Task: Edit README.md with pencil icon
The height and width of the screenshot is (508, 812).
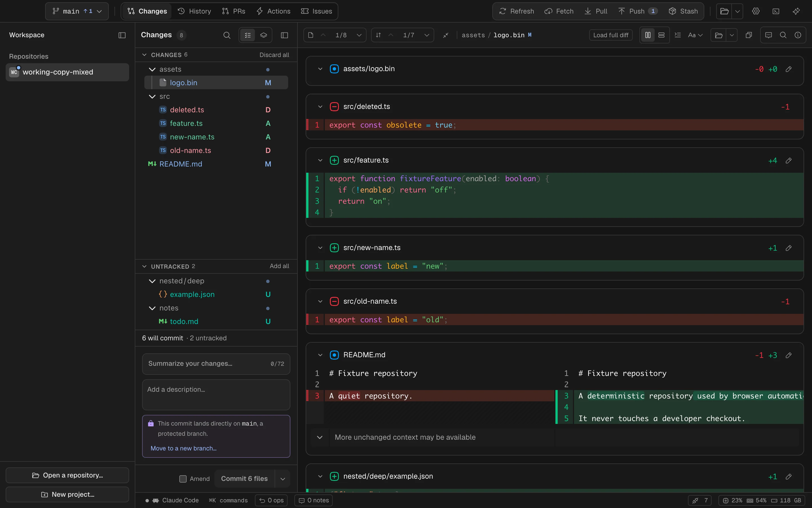Action: click(789, 355)
